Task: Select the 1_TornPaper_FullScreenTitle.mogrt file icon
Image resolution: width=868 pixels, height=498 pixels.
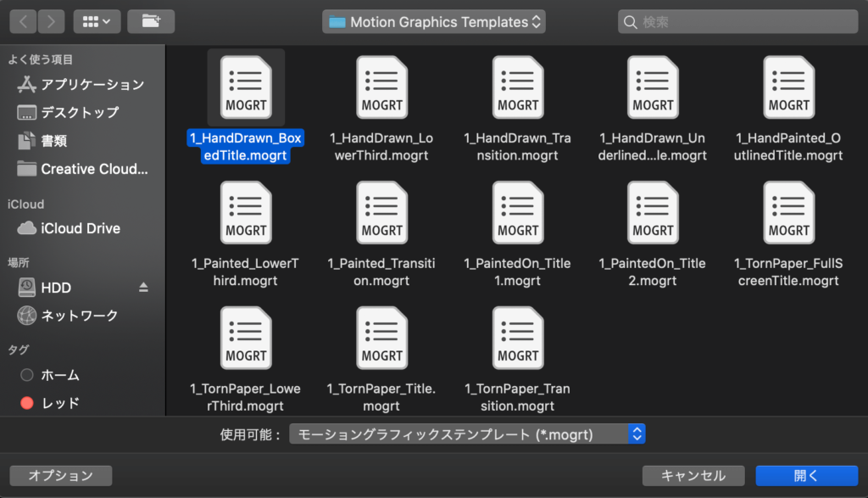Action: (789, 213)
